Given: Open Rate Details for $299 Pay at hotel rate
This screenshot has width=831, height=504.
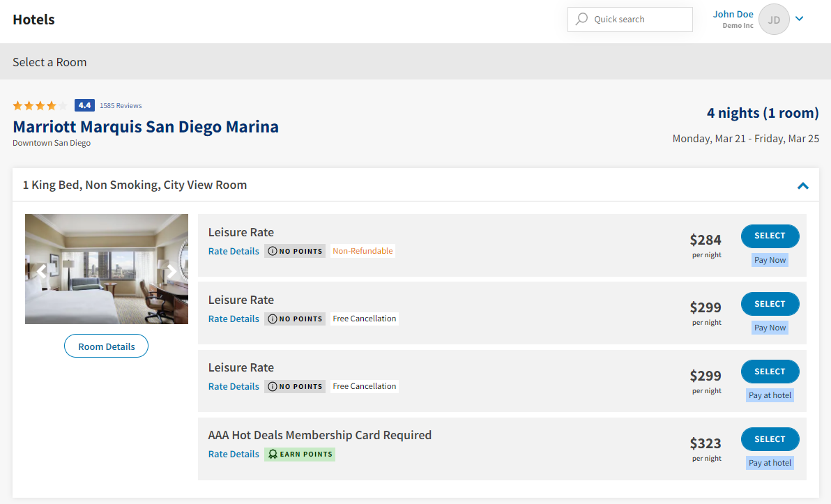Looking at the screenshot, I should point(233,387).
